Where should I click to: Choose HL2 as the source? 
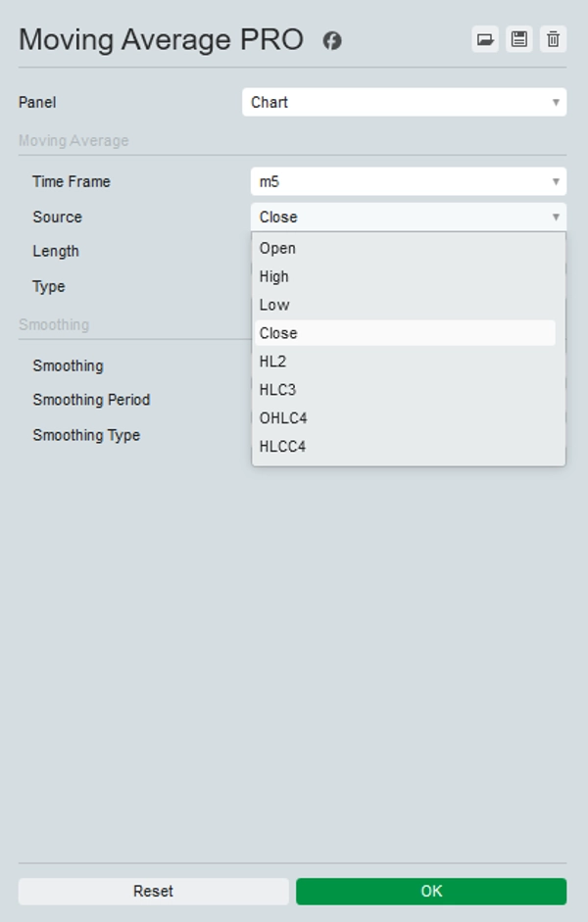(x=273, y=362)
